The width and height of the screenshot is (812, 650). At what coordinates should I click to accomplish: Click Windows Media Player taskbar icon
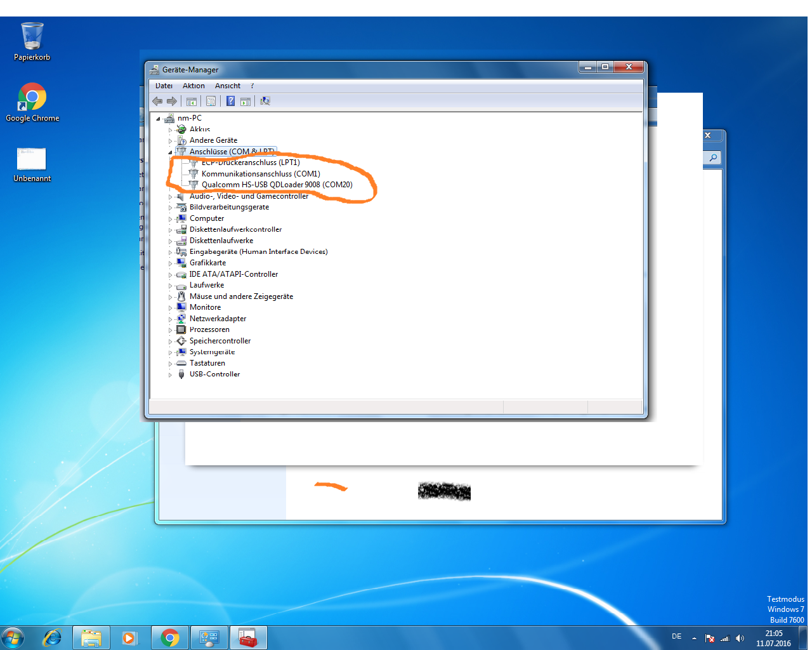[130, 637]
